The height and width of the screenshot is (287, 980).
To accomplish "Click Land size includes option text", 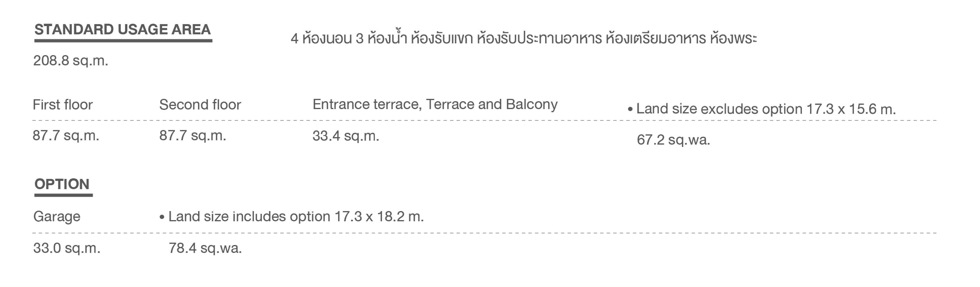I will point(292,217).
